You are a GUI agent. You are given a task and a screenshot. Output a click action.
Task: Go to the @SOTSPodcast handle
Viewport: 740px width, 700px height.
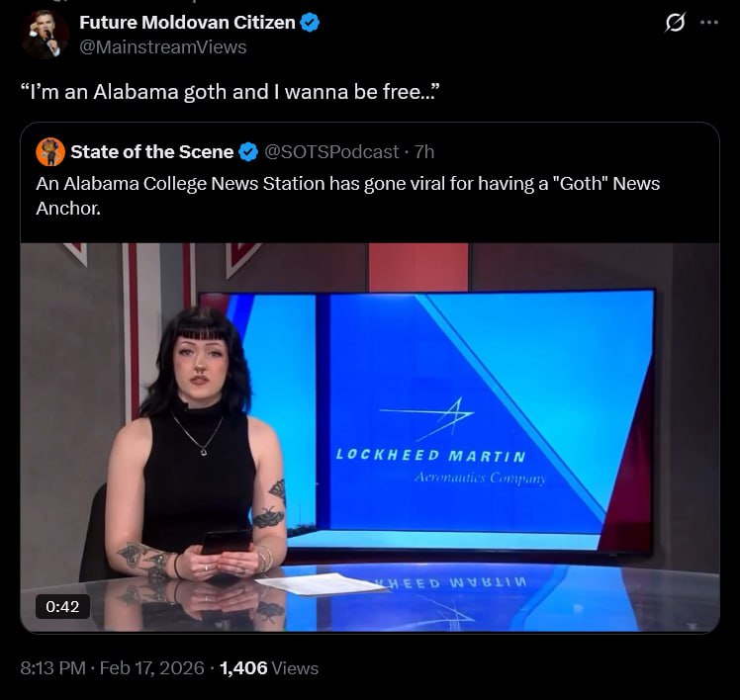point(331,152)
